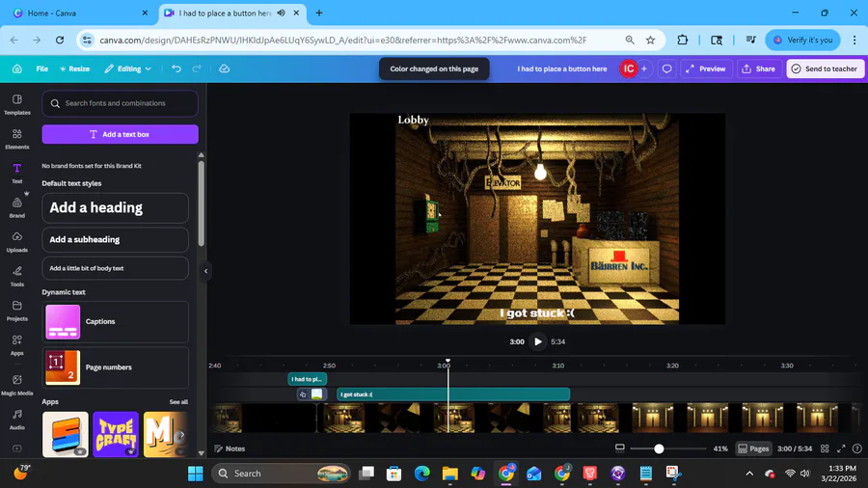Redo the last change
Screen dimensions: 868x488
click(x=197, y=68)
